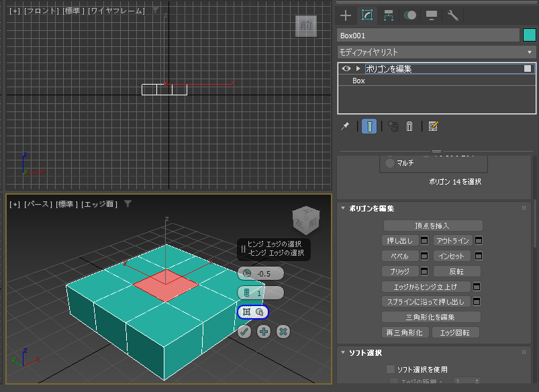Click the 頂点を挿入 button
The image size is (539, 392).
(x=433, y=226)
